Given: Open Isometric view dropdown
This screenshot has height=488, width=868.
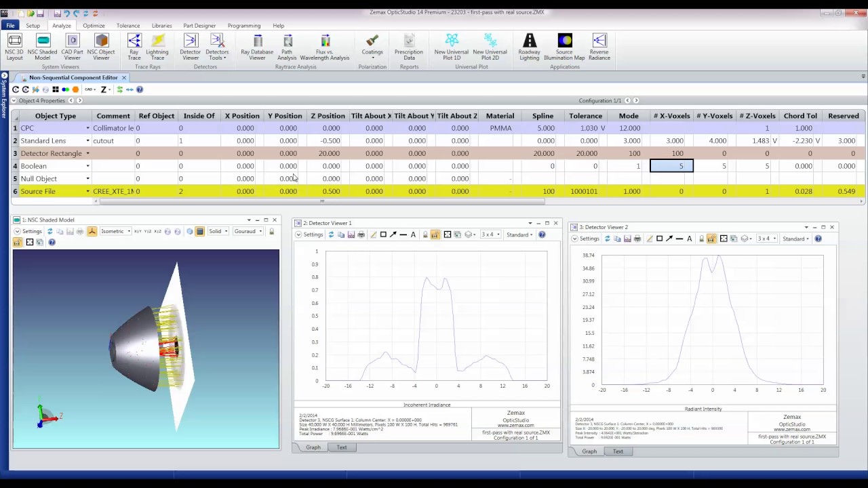Looking at the screenshot, I should (x=115, y=231).
